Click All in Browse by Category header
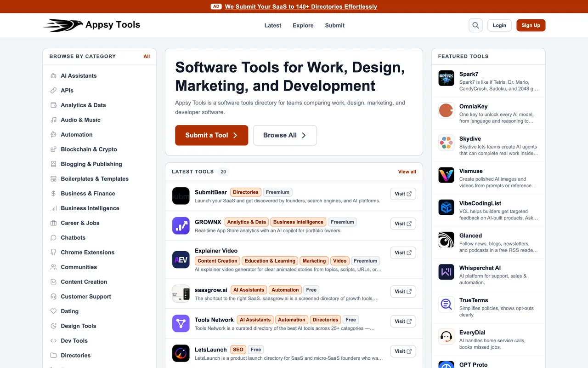 (147, 56)
